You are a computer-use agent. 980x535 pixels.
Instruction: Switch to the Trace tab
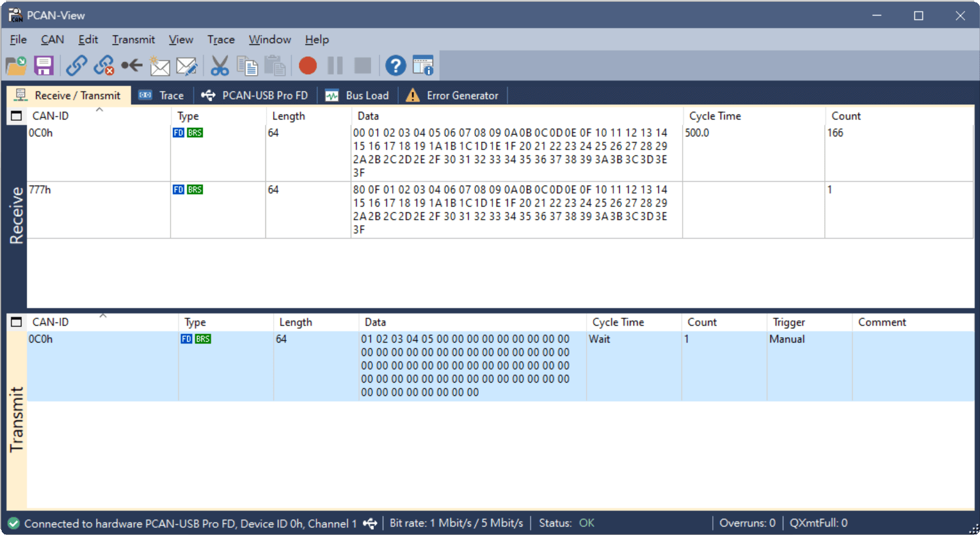tap(161, 95)
